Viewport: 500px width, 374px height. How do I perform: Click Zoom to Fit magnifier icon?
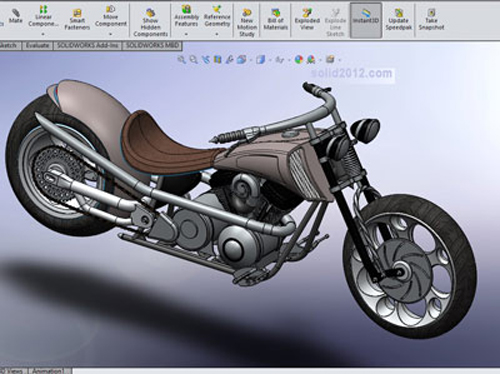click(x=182, y=60)
